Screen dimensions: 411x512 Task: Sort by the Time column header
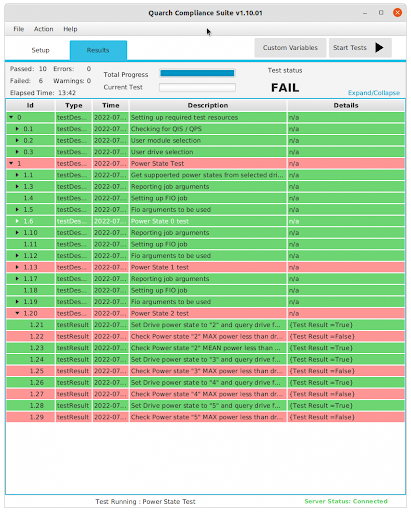coord(111,105)
